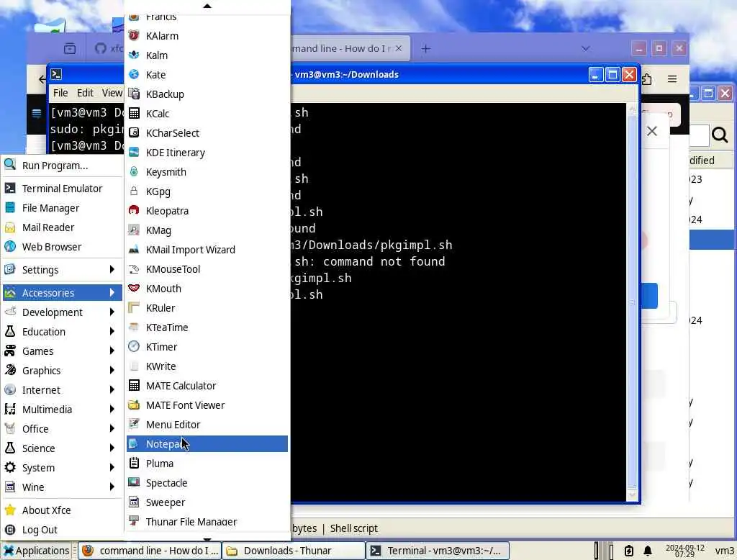Open new browser tab with plus
Screen dimensions: 737x560
426,48
